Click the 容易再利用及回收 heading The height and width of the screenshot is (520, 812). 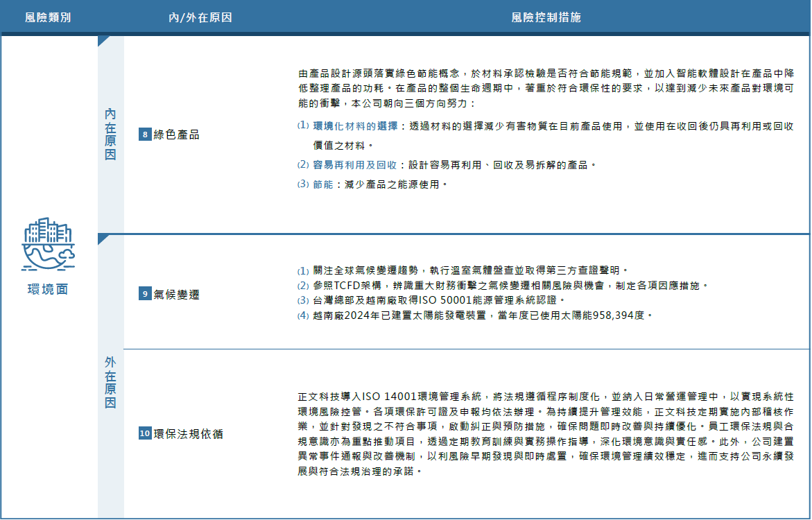354,165
